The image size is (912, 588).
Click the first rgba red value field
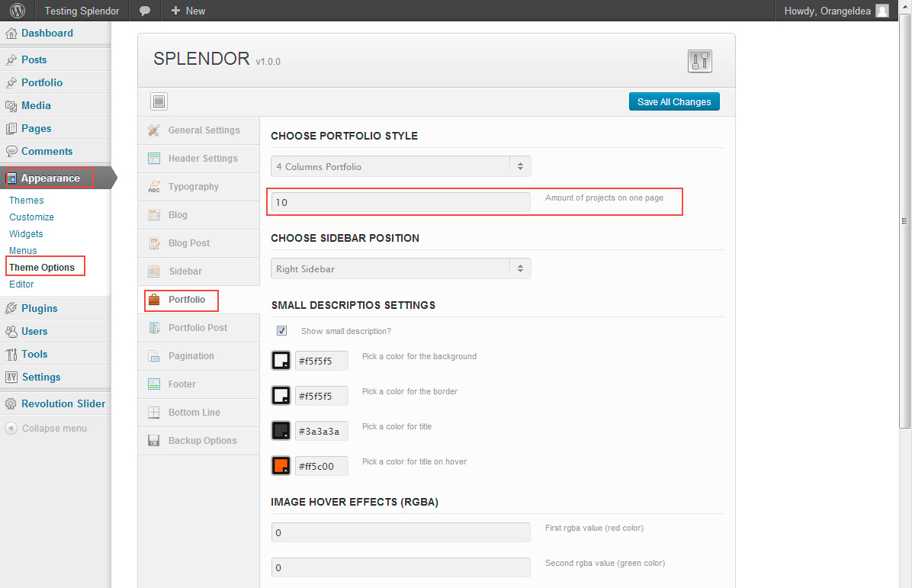pos(401,532)
